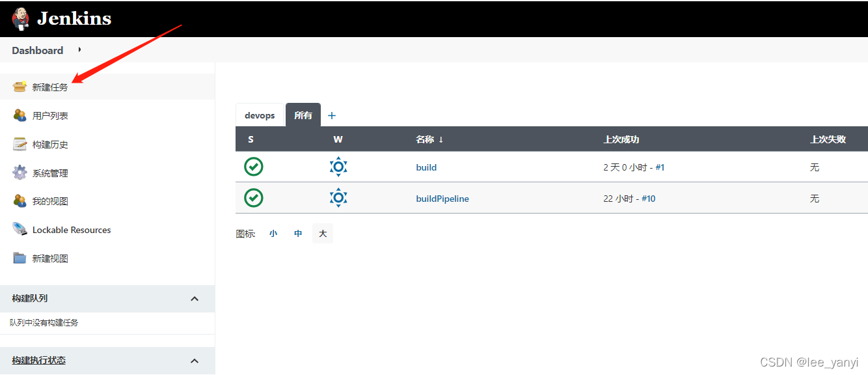Click the success status icon for build

coord(254,167)
